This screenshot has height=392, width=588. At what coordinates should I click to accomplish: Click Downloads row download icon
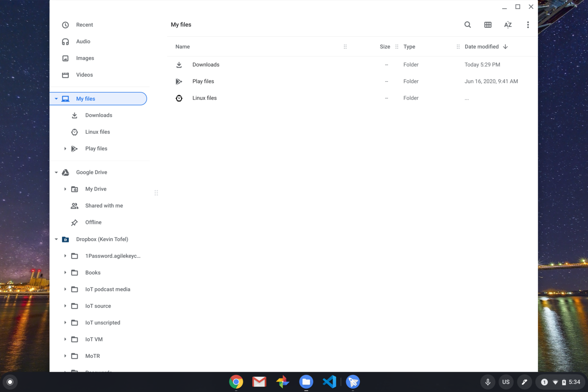179,65
